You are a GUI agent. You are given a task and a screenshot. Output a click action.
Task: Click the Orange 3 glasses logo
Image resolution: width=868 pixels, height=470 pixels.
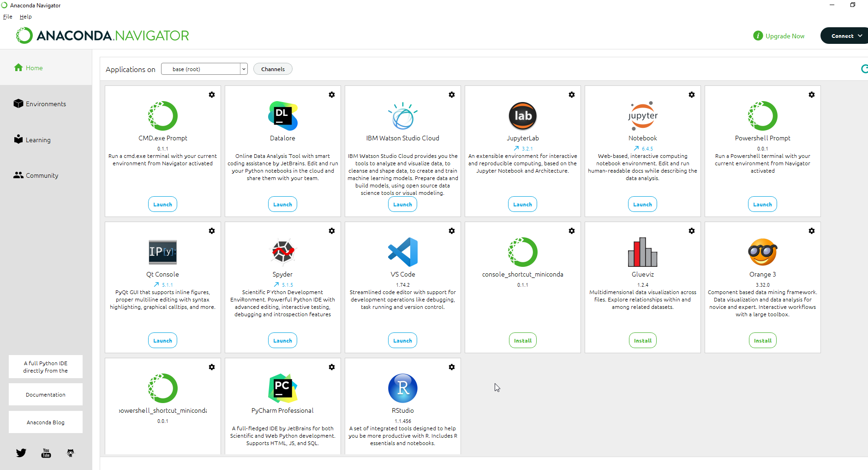763,252
